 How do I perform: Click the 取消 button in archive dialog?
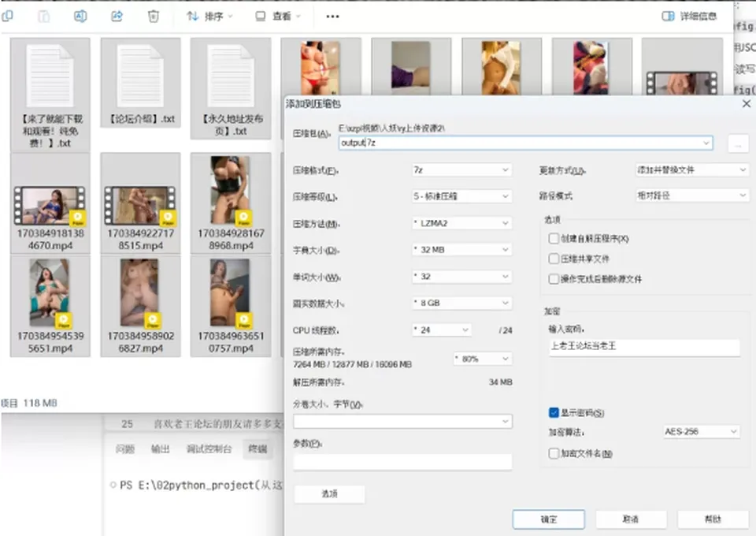click(631, 519)
